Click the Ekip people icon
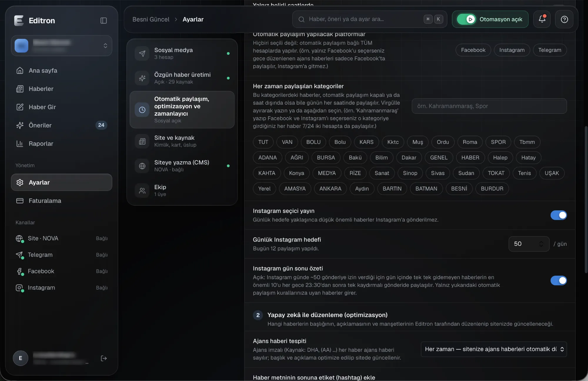 142,190
